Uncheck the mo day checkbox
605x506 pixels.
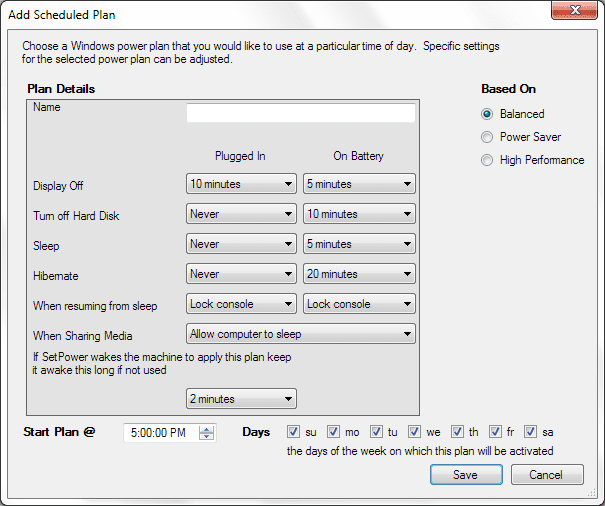333,432
